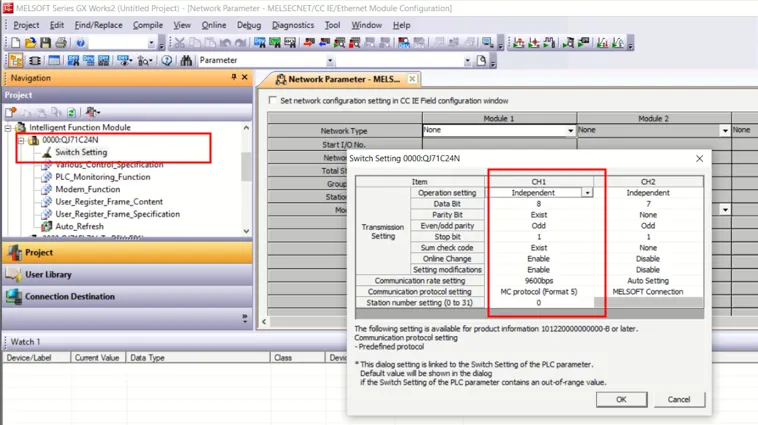Open the CH1 Operation setting dropdown
The height and width of the screenshot is (425, 758).
(x=587, y=192)
